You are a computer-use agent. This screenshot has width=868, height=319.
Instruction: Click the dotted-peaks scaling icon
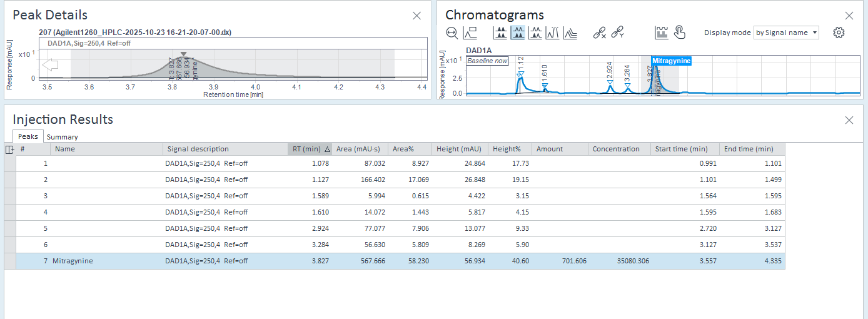pyautogui.click(x=552, y=33)
